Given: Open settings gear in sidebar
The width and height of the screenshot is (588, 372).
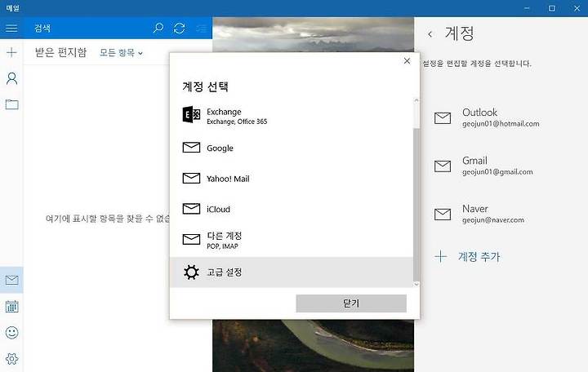Looking at the screenshot, I should 11,358.
